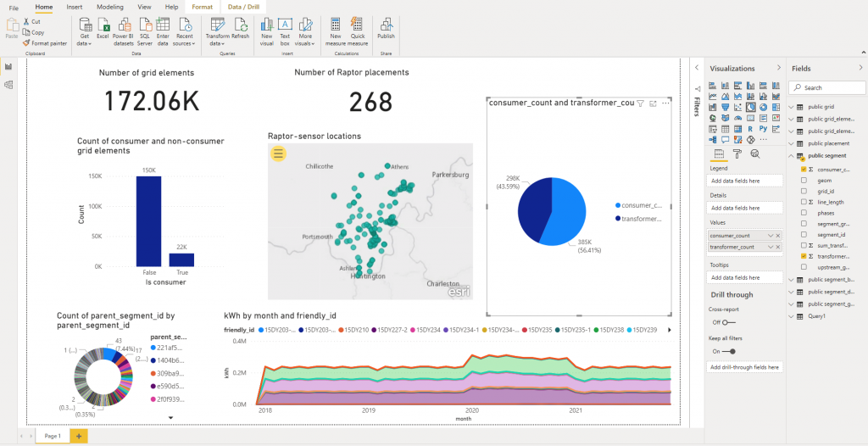Collapse the public segment table
Image resolution: width=868 pixels, height=446 pixels.
791,156
